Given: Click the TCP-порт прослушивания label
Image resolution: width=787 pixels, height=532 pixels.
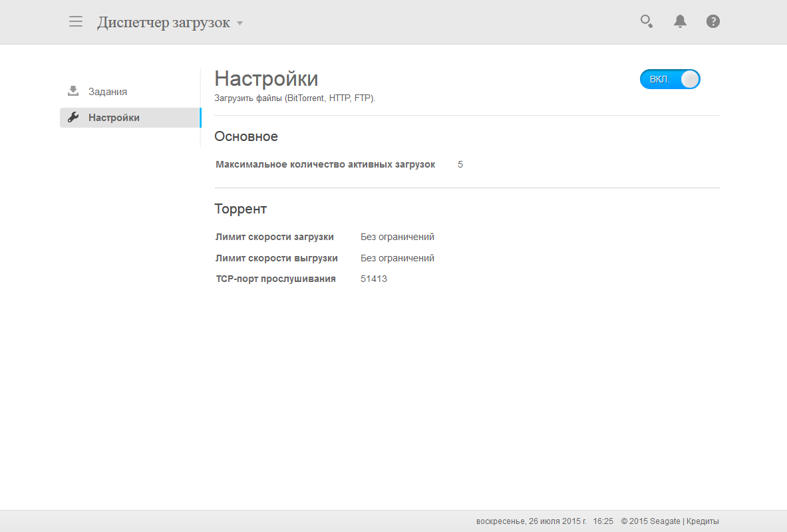Looking at the screenshot, I should point(275,279).
